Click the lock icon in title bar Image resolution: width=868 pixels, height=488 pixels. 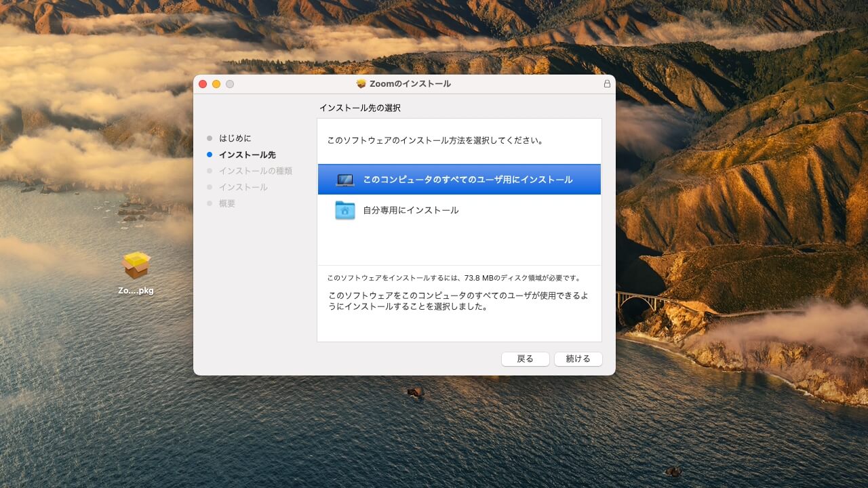coord(607,84)
